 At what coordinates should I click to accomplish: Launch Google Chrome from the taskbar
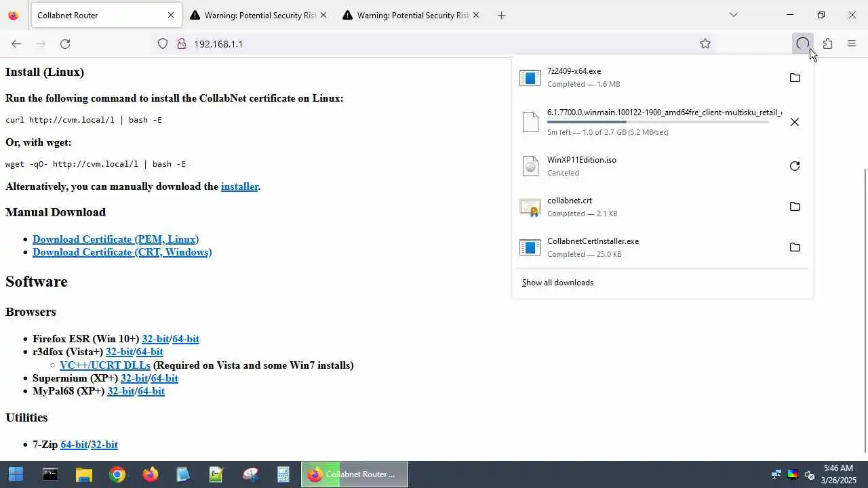tap(117, 474)
